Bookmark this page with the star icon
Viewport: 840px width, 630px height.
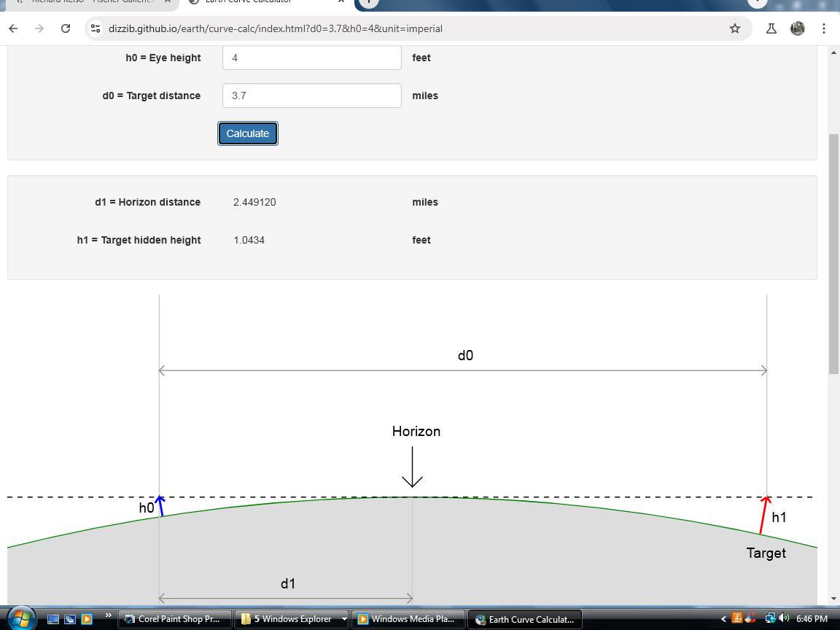coord(735,28)
